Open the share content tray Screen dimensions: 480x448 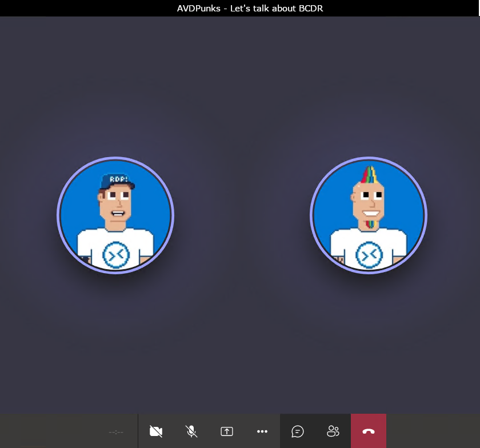coord(227,431)
